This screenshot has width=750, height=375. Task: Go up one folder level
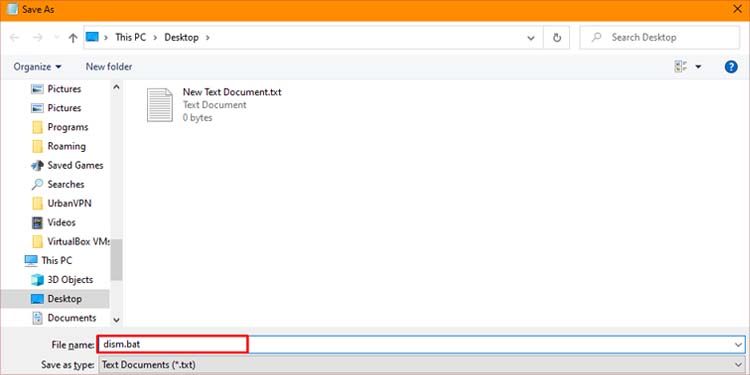tap(73, 38)
